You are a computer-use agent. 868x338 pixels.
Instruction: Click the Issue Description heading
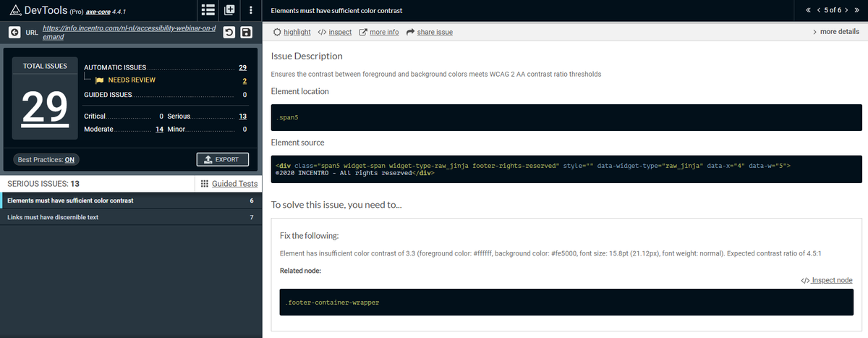[x=307, y=56]
